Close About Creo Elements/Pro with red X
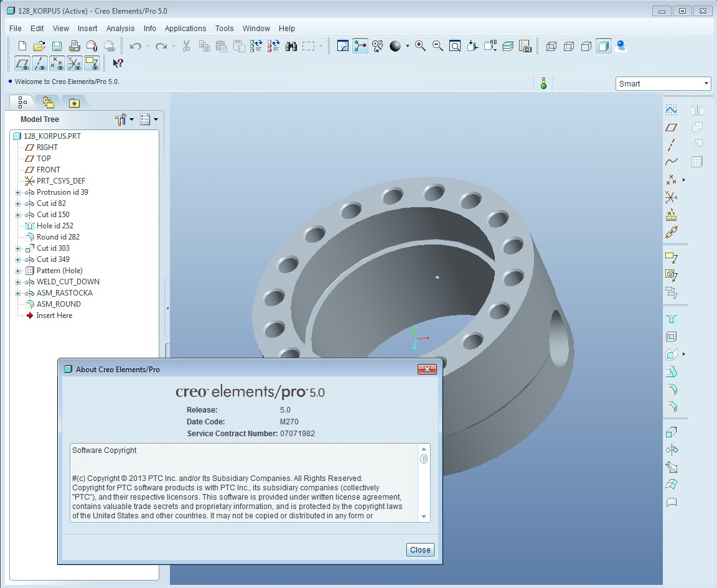Screen dimensions: 717x588 [427, 369]
